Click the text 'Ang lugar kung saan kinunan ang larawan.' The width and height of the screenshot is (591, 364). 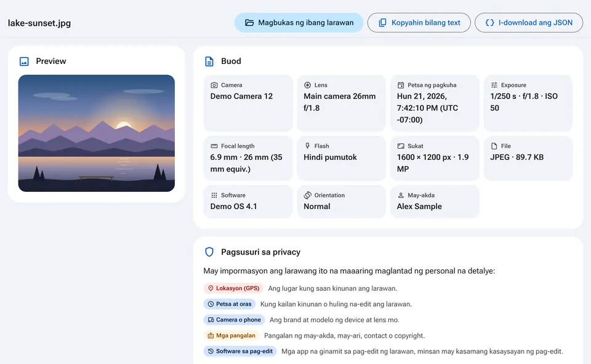(332, 288)
